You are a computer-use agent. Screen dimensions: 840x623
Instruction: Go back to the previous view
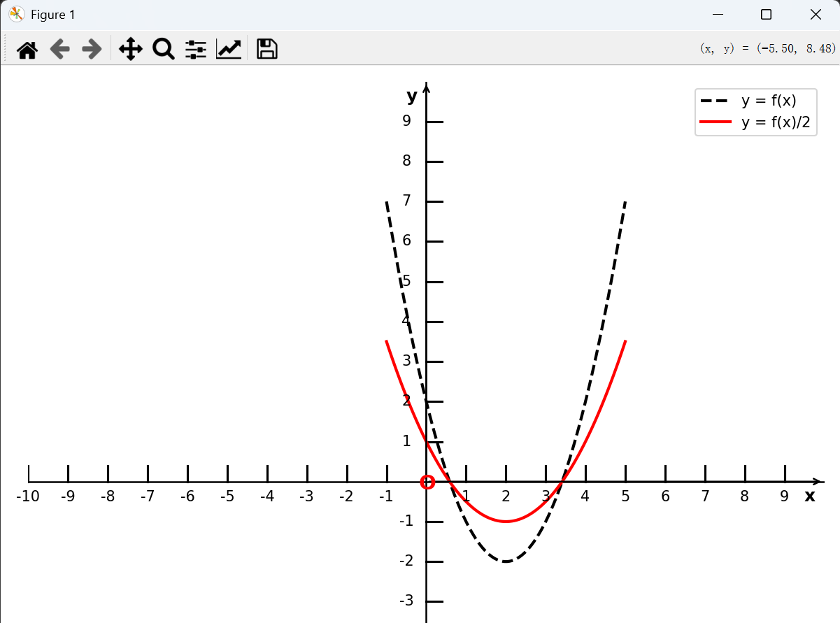(x=60, y=50)
